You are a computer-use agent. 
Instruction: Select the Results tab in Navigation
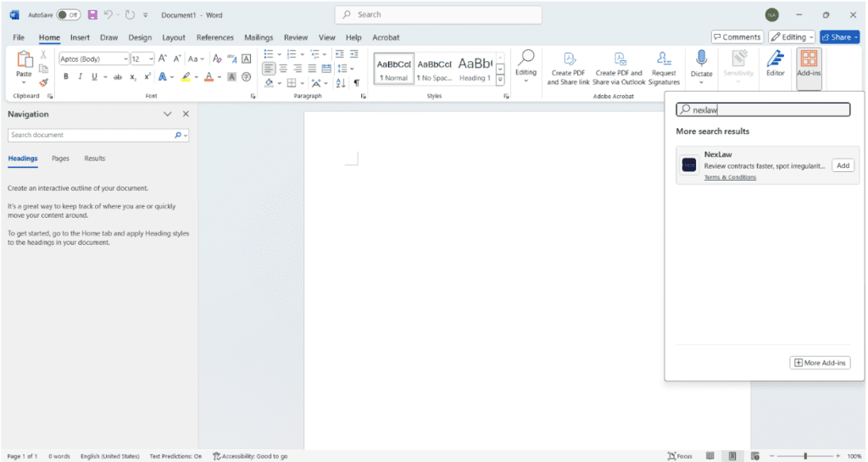(x=95, y=159)
